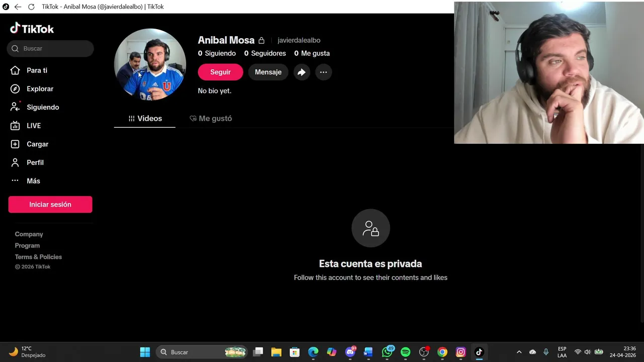Click ESP LAA language indicator

(x=562, y=352)
